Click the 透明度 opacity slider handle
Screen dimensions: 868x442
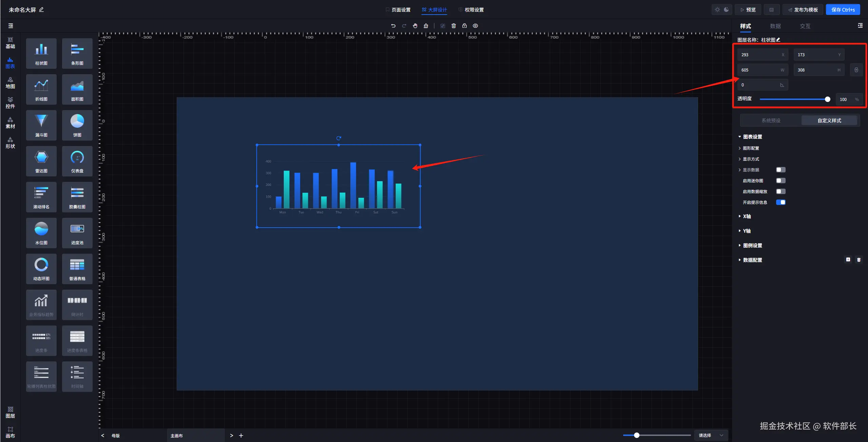(827, 99)
